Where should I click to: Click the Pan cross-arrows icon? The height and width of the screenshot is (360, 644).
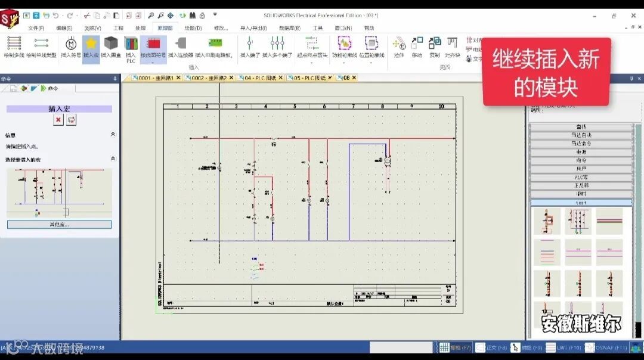point(170,15)
